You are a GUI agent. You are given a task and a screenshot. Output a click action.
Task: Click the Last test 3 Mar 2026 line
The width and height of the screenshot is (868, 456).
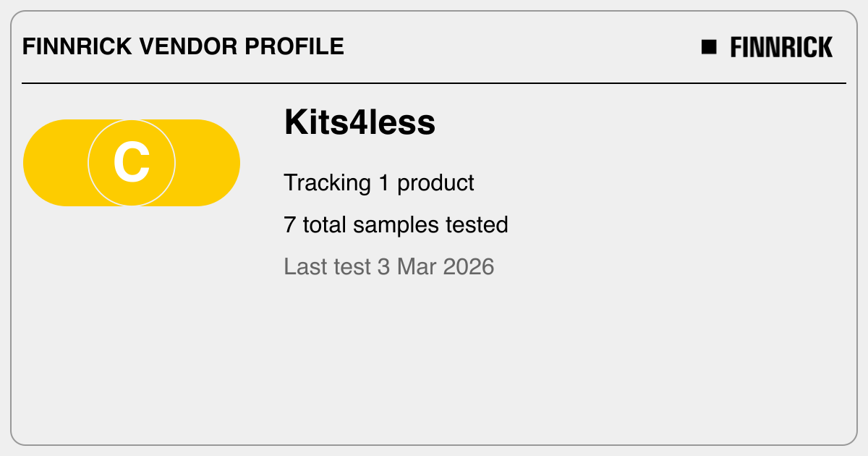click(389, 266)
